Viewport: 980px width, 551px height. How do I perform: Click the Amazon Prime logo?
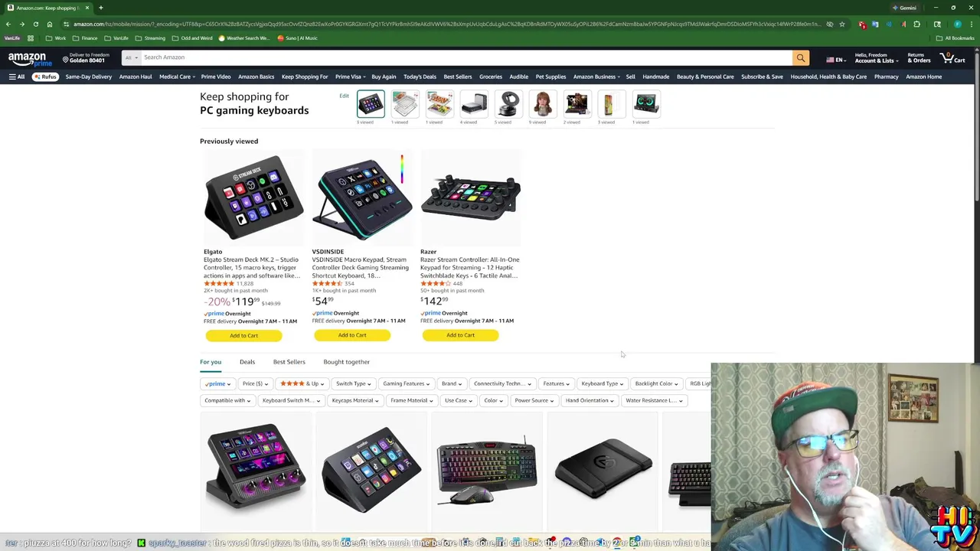coord(27,59)
